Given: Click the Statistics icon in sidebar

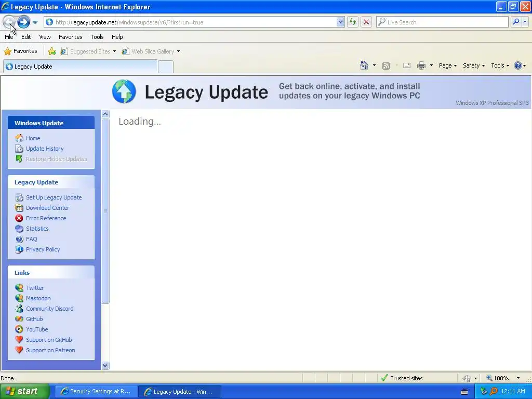Looking at the screenshot, I should (x=19, y=229).
